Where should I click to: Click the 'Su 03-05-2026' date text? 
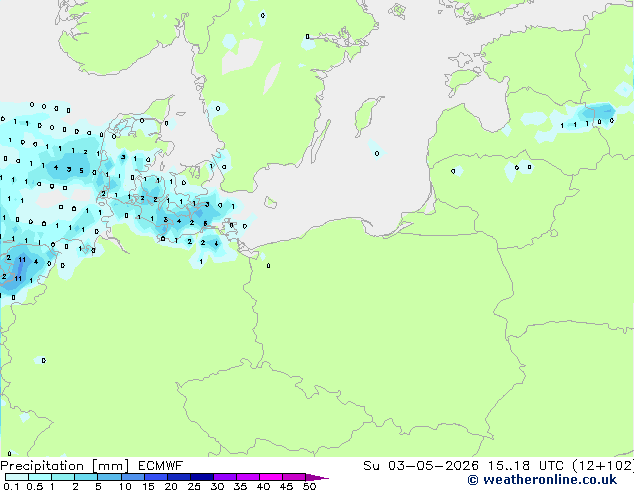(421, 466)
